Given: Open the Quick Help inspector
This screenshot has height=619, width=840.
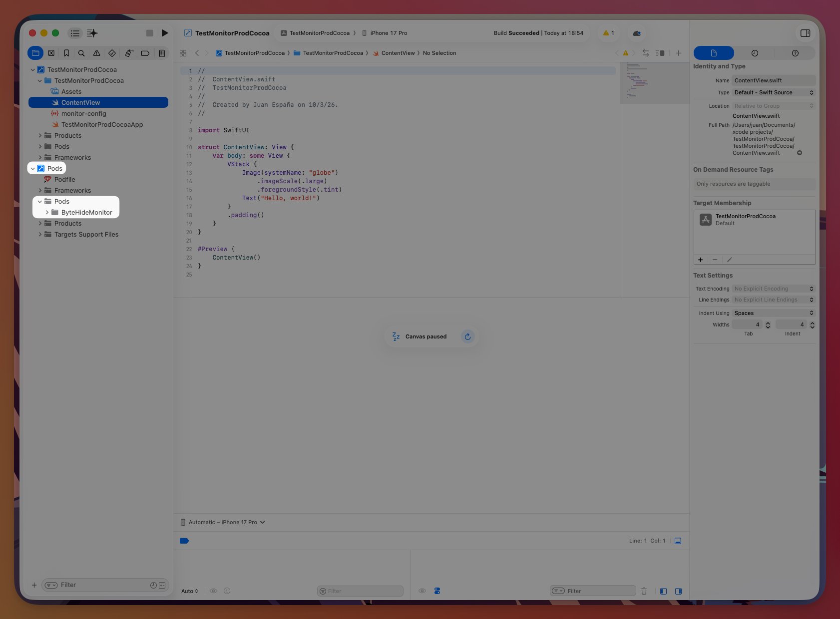Looking at the screenshot, I should pos(795,52).
